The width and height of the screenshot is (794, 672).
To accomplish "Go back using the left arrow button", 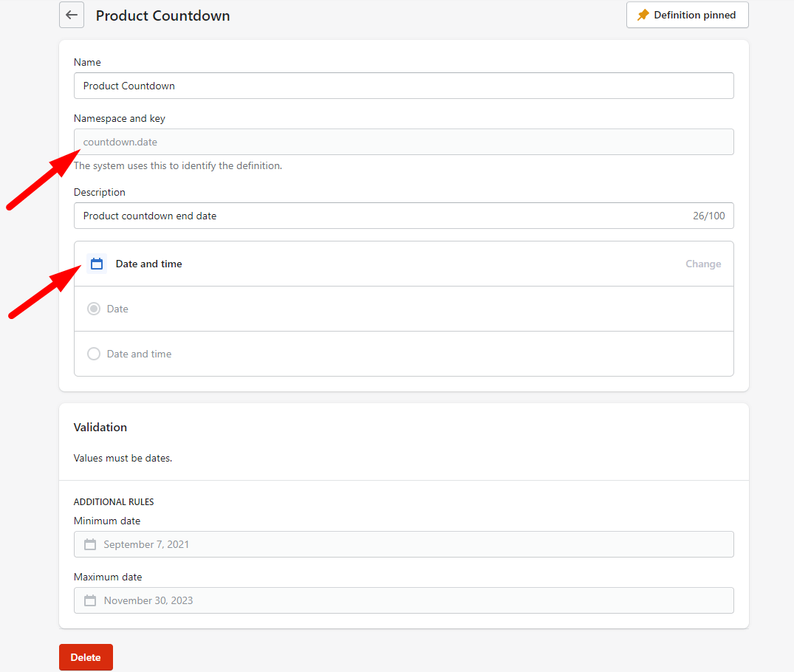I will (x=72, y=16).
